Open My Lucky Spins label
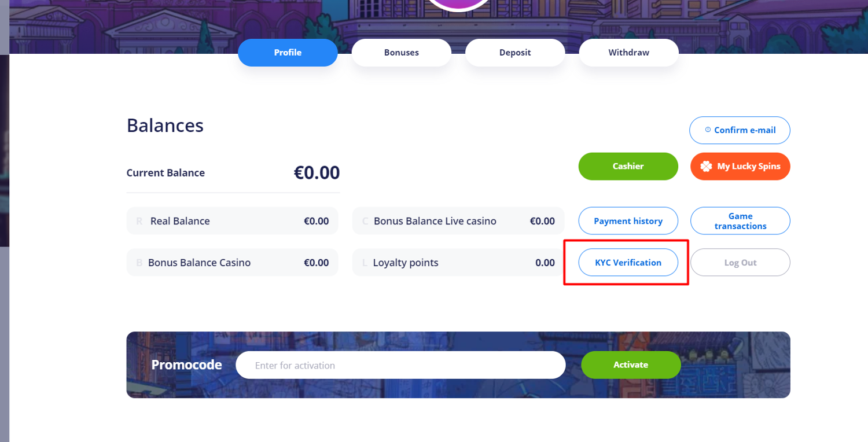 (x=748, y=167)
